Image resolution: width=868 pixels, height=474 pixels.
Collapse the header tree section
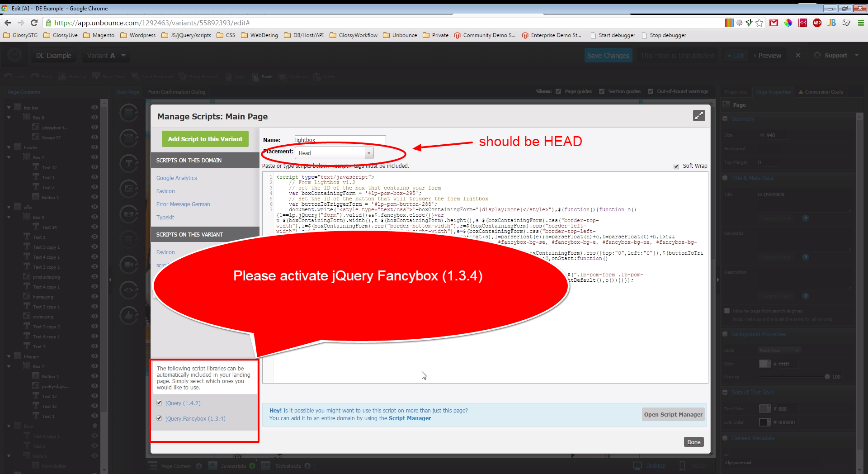click(x=9, y=147)
